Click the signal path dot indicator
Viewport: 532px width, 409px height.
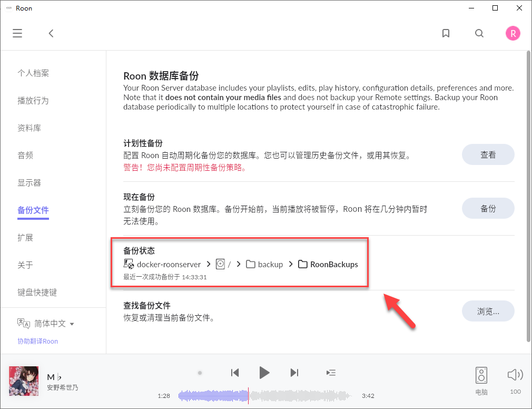(x=200, y=373)
